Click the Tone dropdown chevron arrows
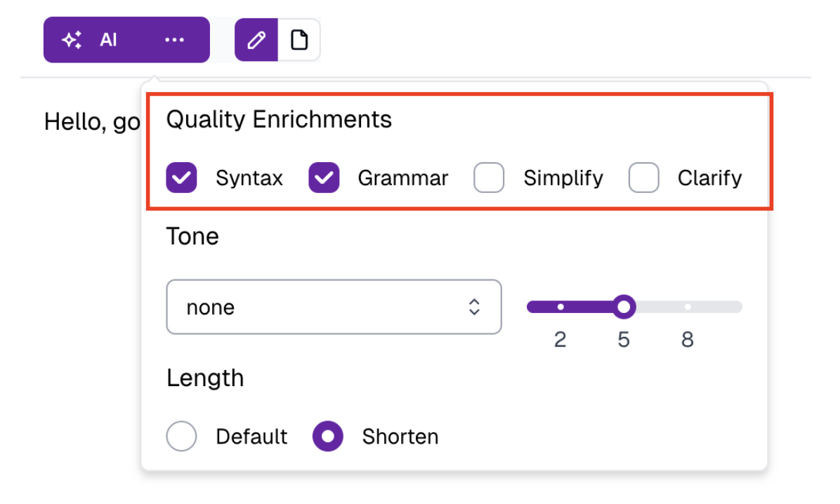This screenshot has width=840, height=504. pos(475,307)
